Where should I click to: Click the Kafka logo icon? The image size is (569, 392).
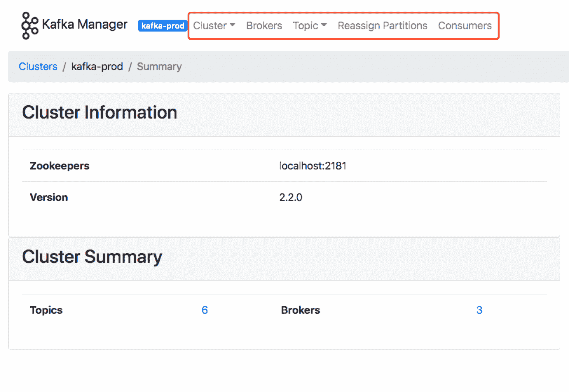(x=29, y=25)
